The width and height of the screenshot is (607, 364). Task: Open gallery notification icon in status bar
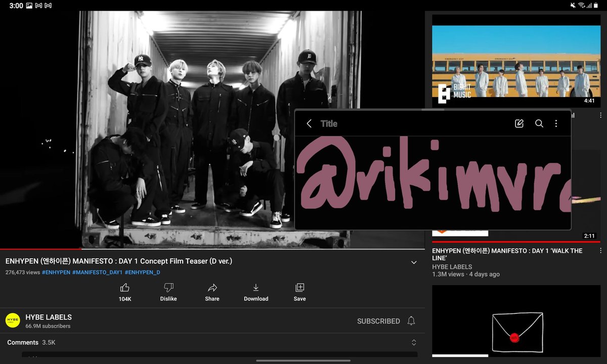(29, 5)
